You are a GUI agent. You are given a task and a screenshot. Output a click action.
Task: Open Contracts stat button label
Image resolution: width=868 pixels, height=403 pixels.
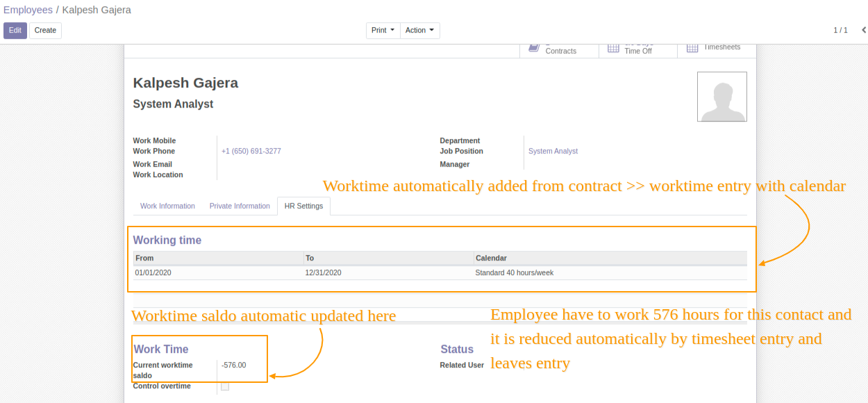pyautogui.click(x=561, y=51)
